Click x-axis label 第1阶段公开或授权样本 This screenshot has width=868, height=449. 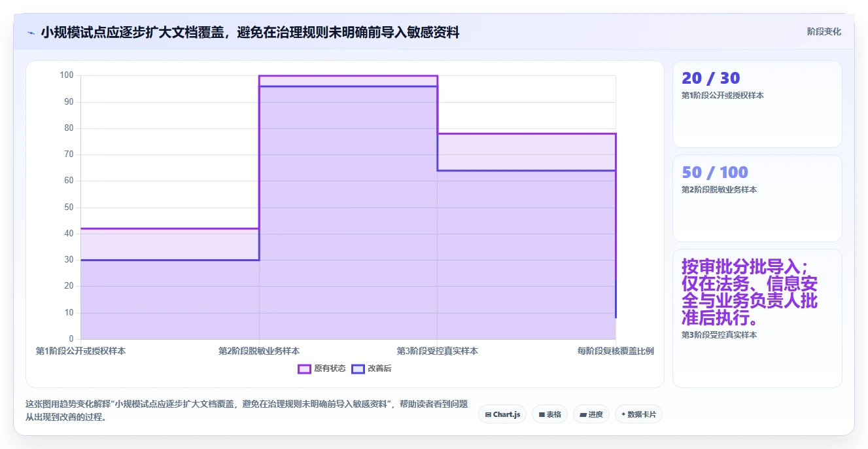(x=81, y=351)
